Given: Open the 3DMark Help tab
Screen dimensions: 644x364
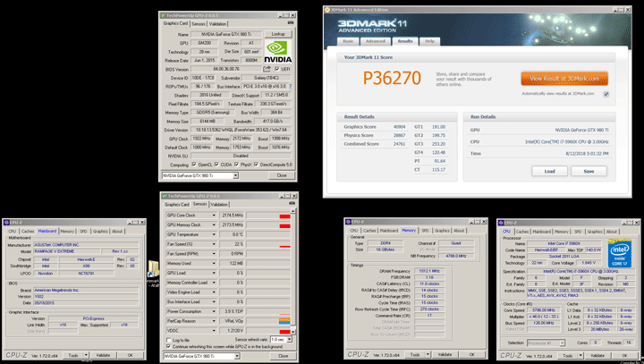Looking at the screenshot, I should [429, 41].
